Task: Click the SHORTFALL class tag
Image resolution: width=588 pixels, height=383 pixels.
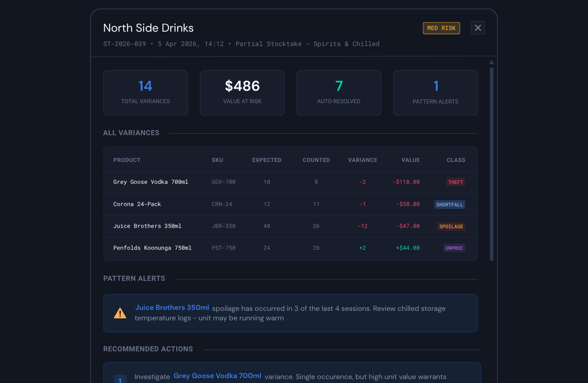Action: coord(449,205)
